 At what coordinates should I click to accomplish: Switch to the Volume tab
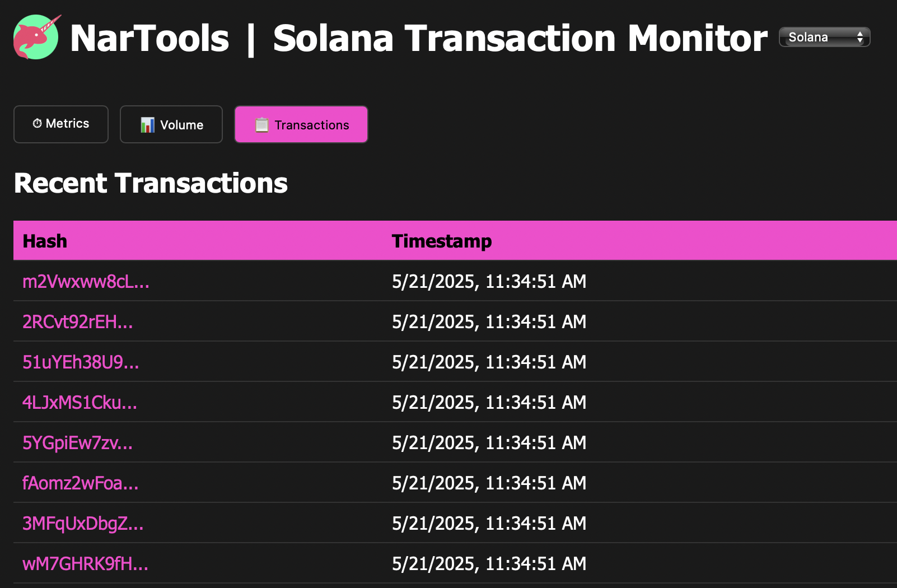click(x=171, y=124)
